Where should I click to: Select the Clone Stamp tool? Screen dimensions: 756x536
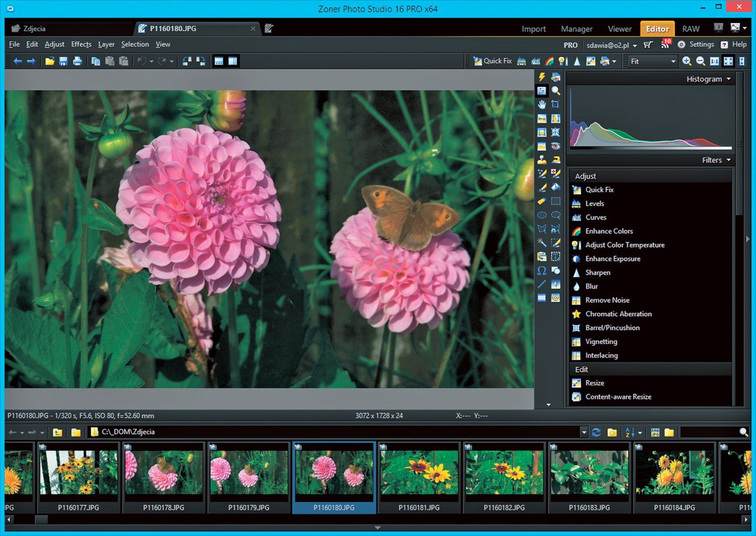point(542,160)
